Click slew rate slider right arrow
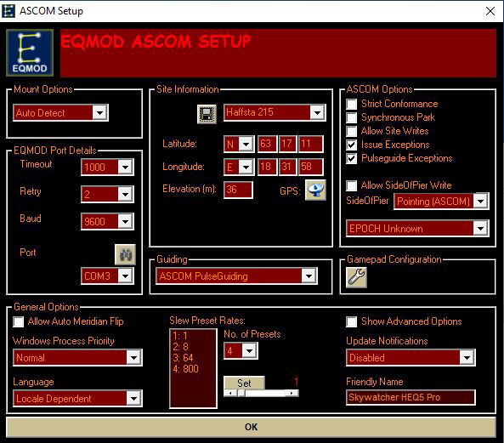 [292, 393]
